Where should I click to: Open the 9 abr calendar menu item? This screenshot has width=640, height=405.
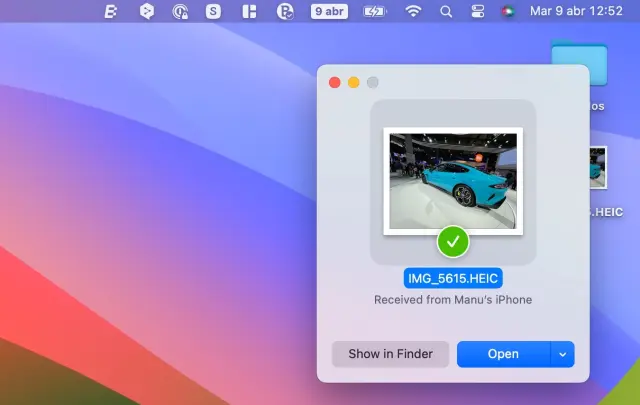328,11
